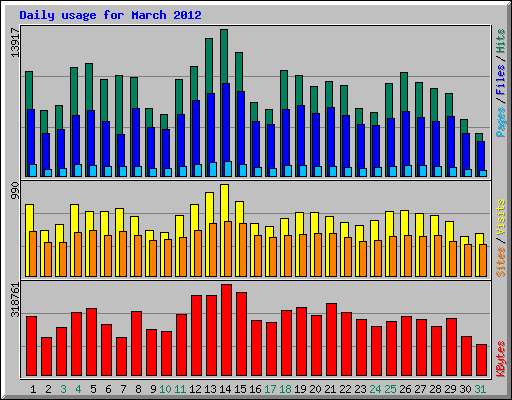Select the Visits legend label
This screenshot has height=400, width=512.
[x=501, y=217]
